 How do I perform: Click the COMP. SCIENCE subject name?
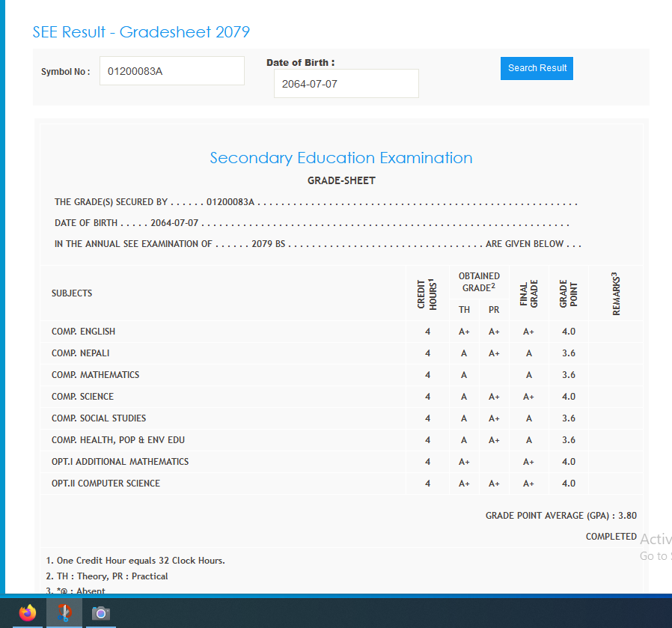pyautogui.click(x=82, y=397)
